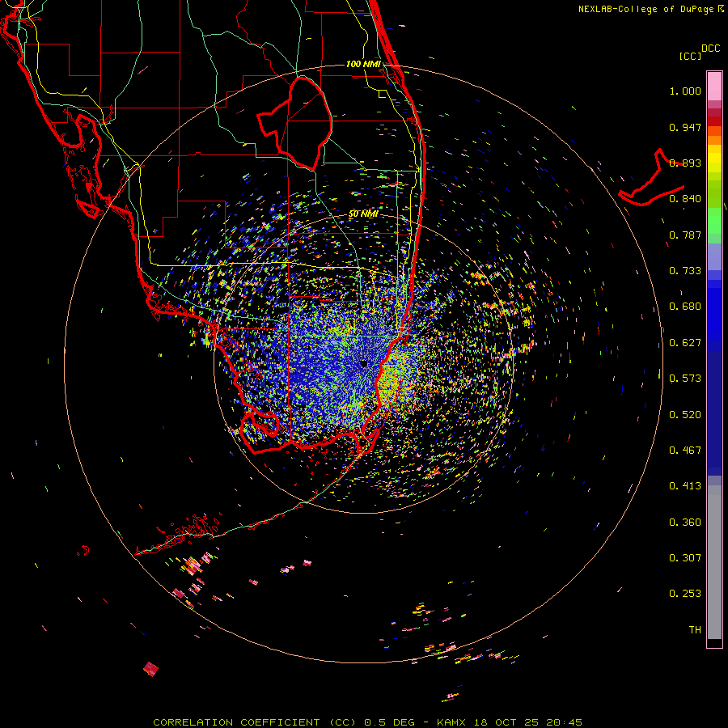This screenshot has height=728, width=728.
Task: Click the NEXLAB-College of DuPage credit text
Action: (650, 9)
